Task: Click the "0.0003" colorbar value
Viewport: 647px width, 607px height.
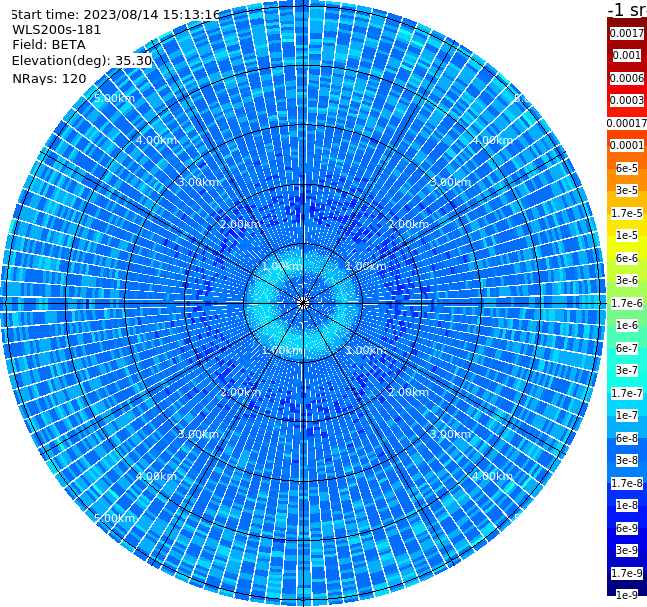Action: [627, 100]
